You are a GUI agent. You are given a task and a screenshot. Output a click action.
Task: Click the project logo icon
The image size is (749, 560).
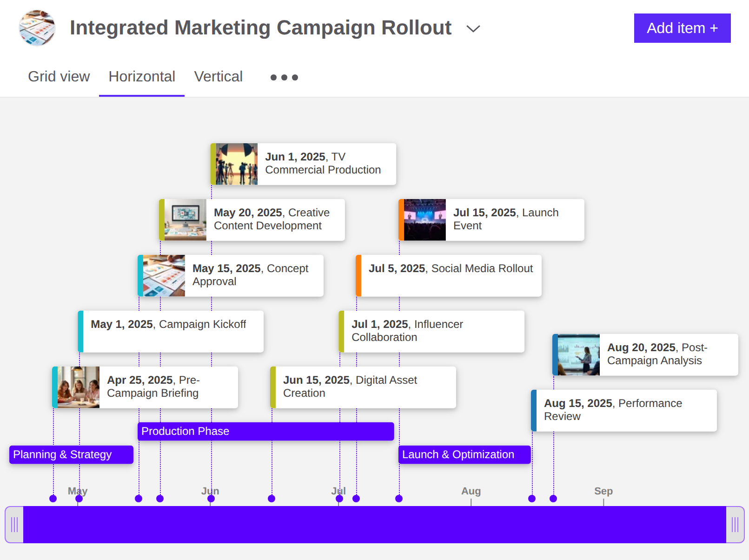point(37,28)
